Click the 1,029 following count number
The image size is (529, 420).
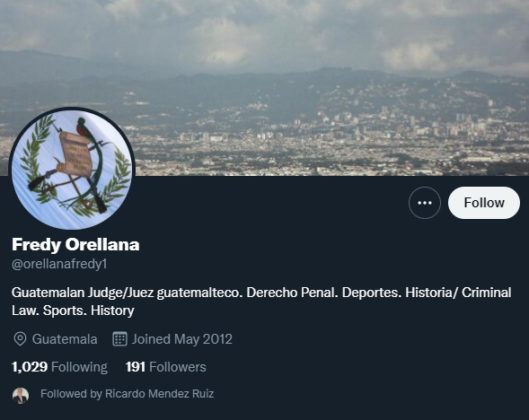click(x=30, y=367)
